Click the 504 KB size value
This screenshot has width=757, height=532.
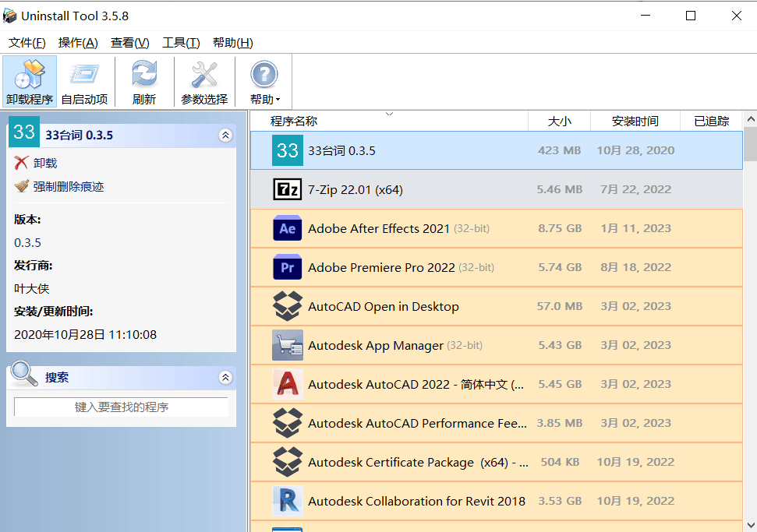point(560,462)
